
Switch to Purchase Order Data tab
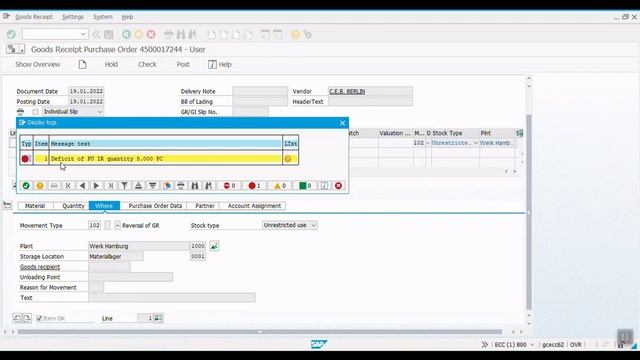click(155, 206)
